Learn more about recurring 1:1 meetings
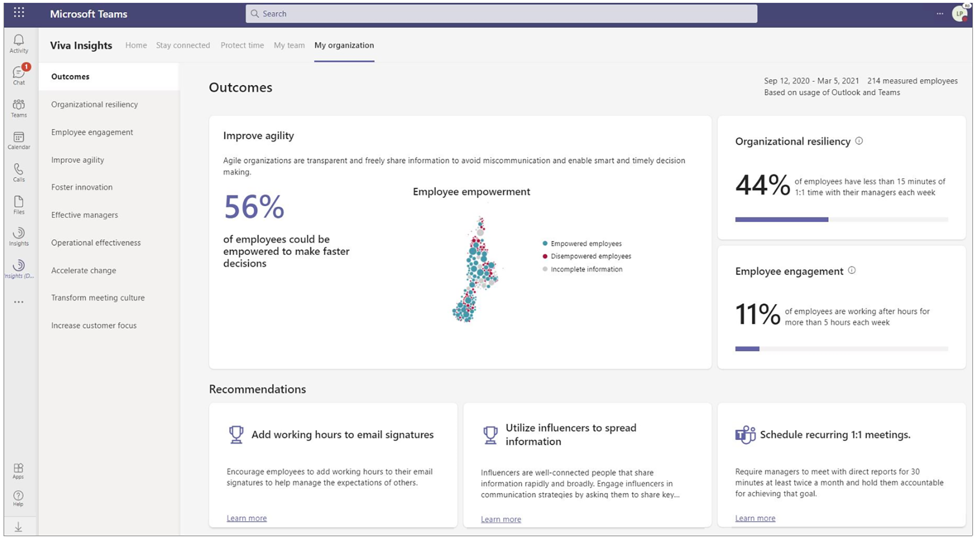This screenshot has height=542, width=980. click(x=755, y=518)
